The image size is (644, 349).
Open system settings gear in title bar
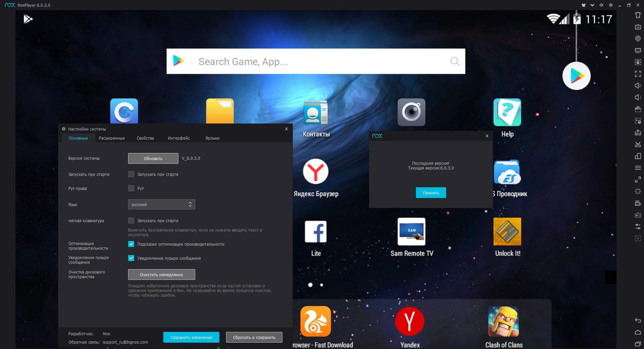(611, 5)
